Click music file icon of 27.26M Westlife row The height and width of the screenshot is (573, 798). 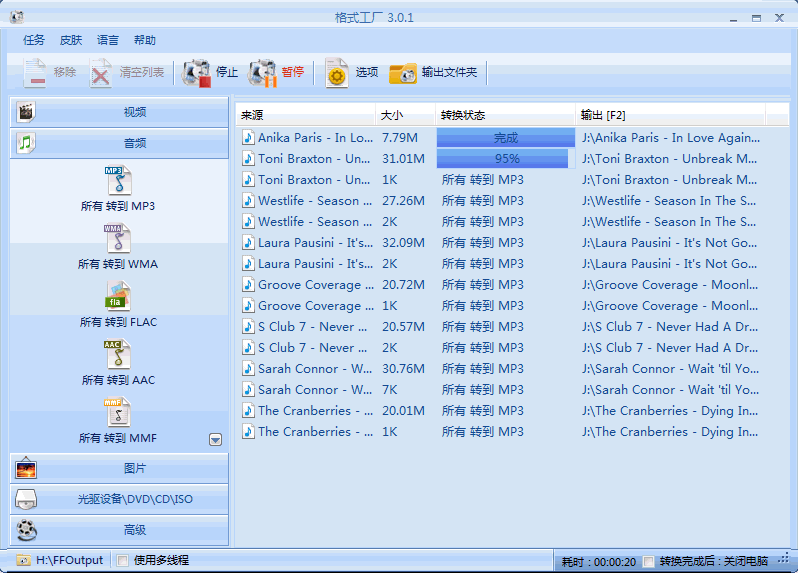coord(248,200)
